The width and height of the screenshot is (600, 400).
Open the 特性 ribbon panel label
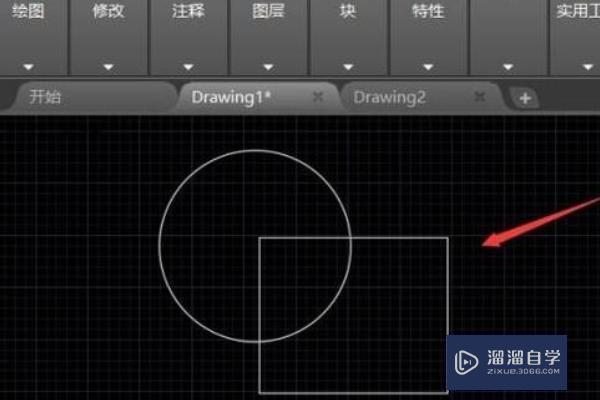[428, 11]
